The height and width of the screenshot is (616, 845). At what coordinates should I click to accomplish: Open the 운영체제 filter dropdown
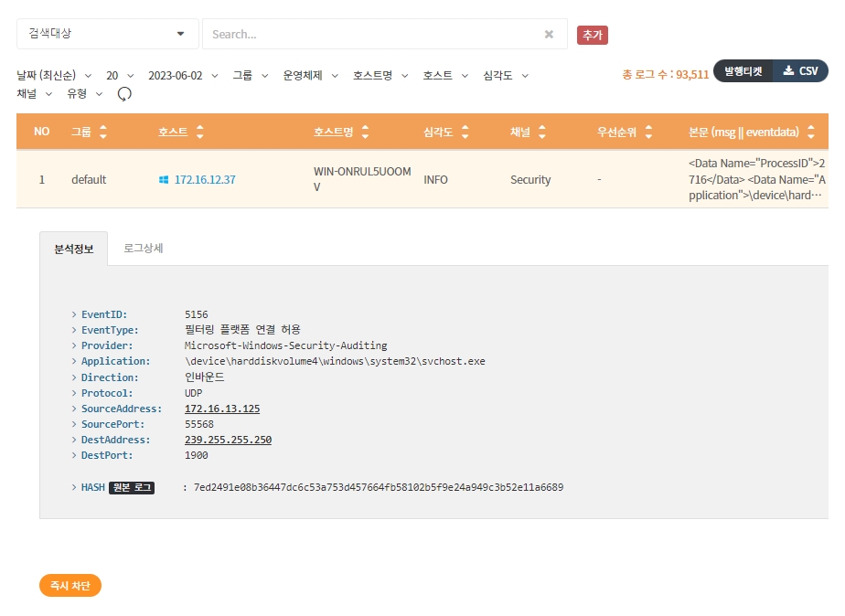pyautogui.click(x=310, y=76)
